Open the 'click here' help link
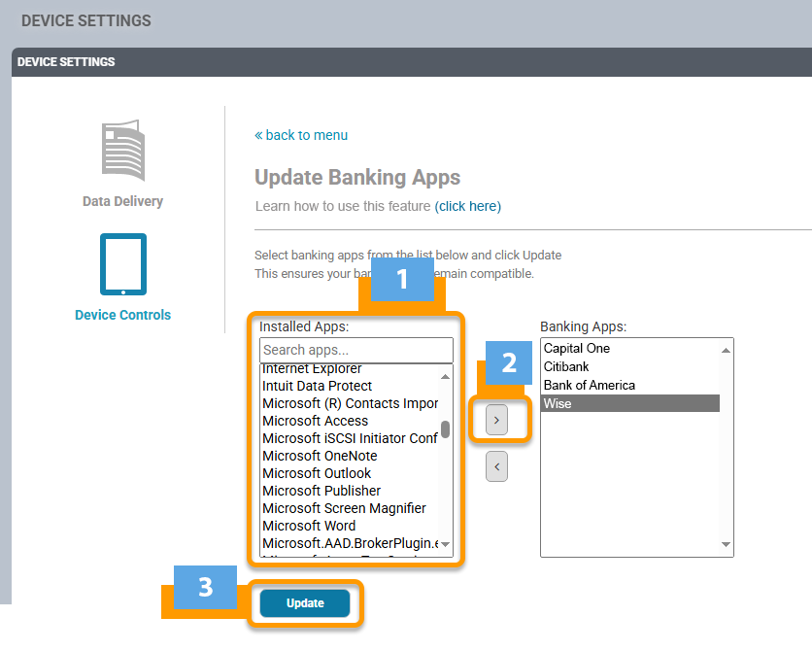 (x=467, y=206)
